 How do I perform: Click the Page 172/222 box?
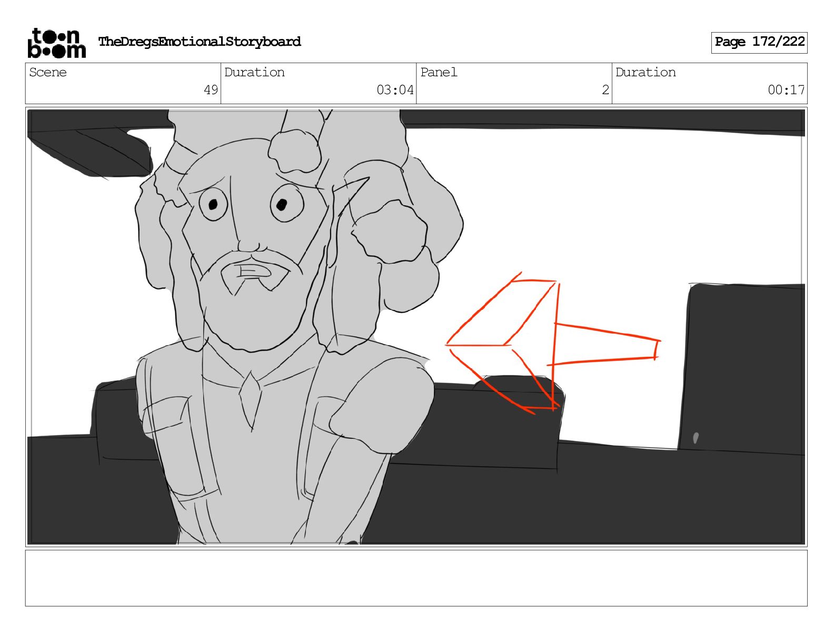pos(759,42)
